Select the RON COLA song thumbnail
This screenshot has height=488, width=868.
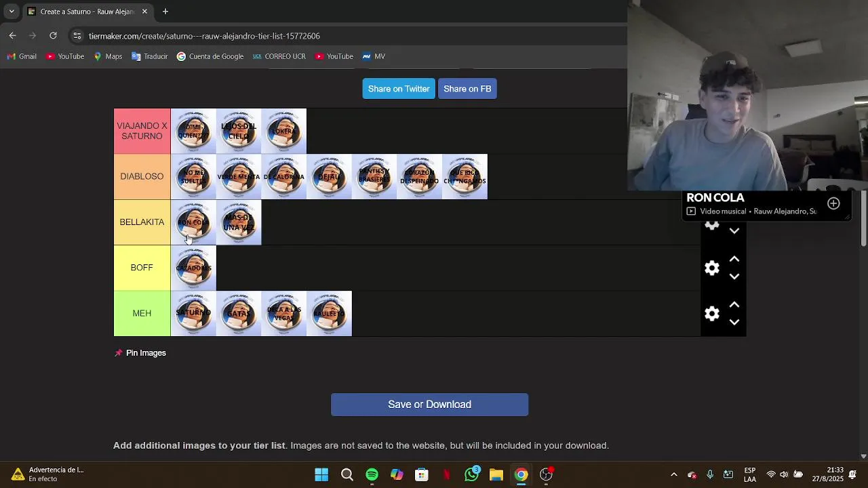(x=193, y=222)
